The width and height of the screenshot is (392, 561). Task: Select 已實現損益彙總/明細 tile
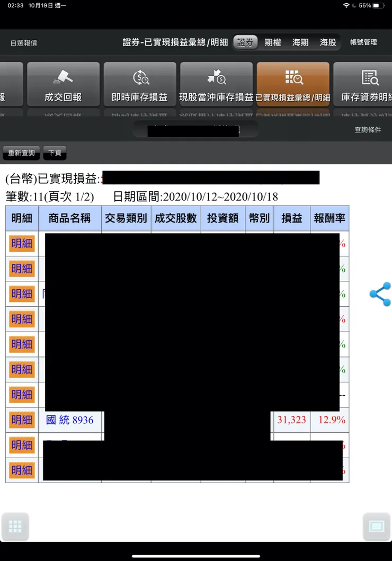(x=293, y=84)
